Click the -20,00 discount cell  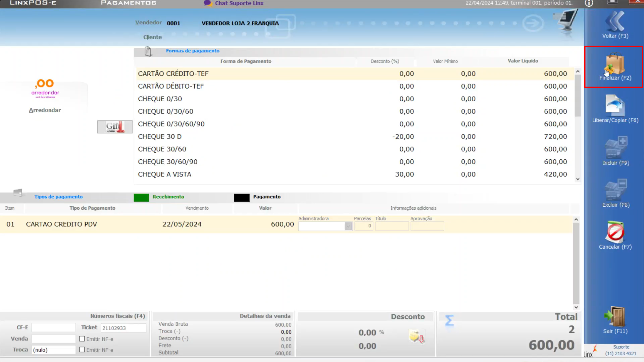pos(403,137)
